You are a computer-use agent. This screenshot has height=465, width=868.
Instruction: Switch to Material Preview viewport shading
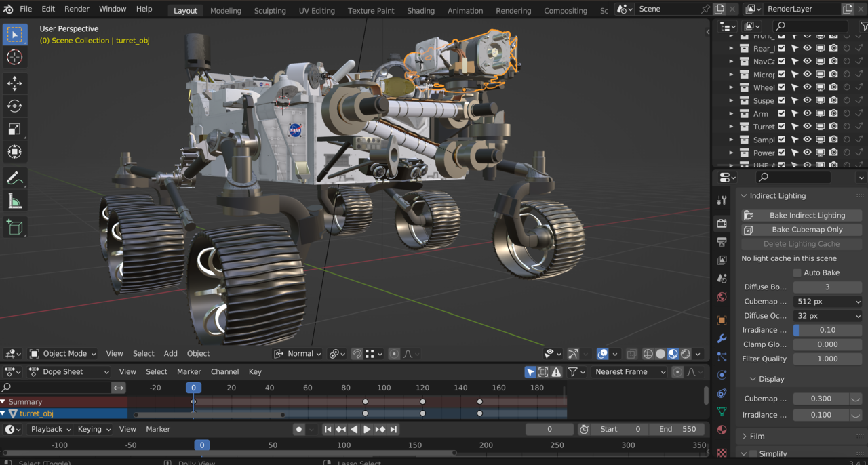pyautogui.click(x=673, y=354)
